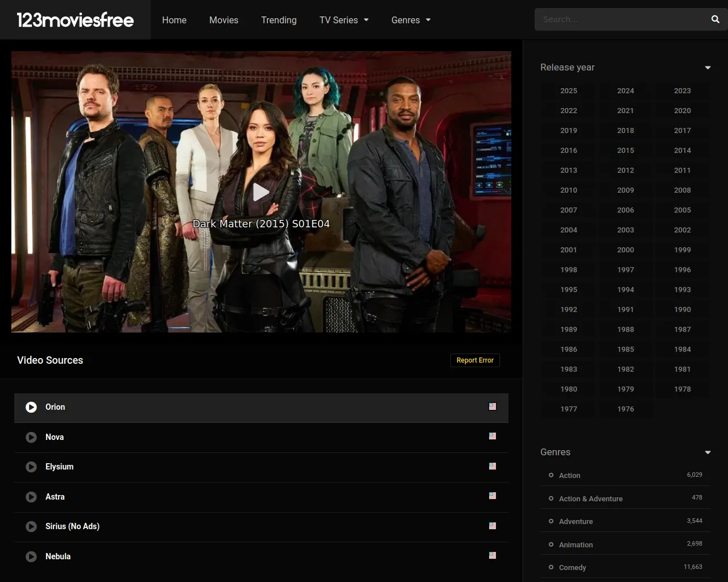The width and height of the screenshot is (728, 582).
Task: Filter by release year 1978
Action: point(682,389)
